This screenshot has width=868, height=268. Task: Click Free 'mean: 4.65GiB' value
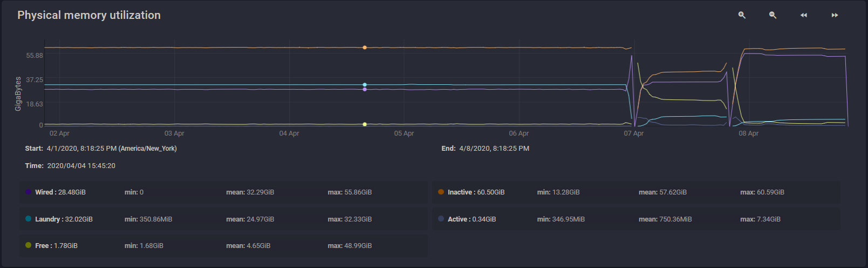[x=248, y=246]
